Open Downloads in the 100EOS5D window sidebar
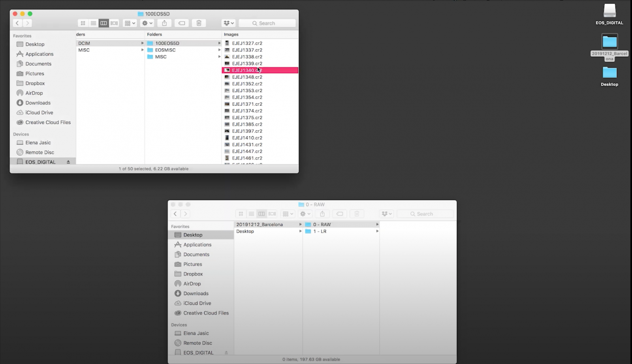 [38, 103]
